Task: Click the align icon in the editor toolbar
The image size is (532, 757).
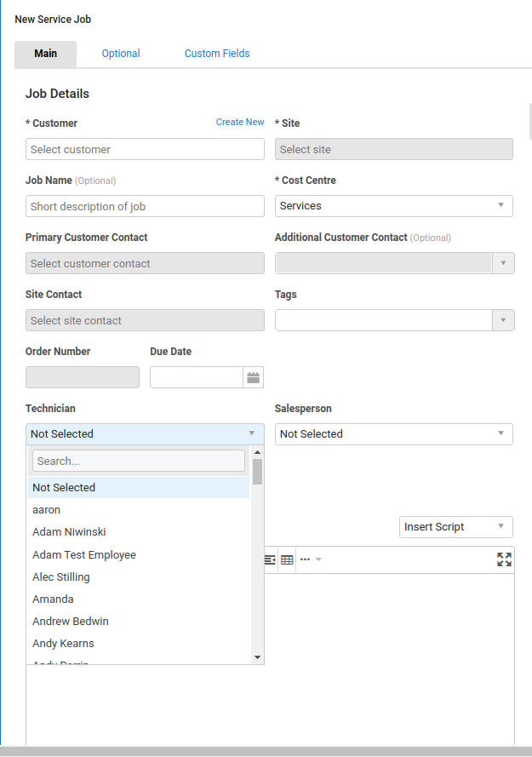Action: pos(270,560)
